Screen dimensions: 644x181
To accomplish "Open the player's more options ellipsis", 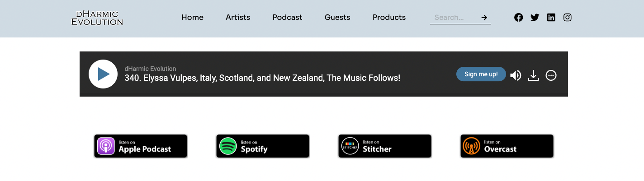I will pos(551,75).
